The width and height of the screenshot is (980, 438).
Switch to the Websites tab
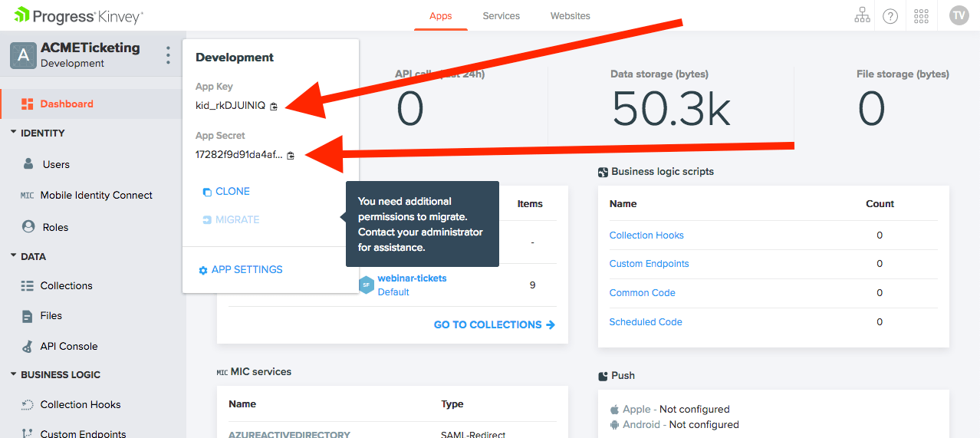click(570, 16)
